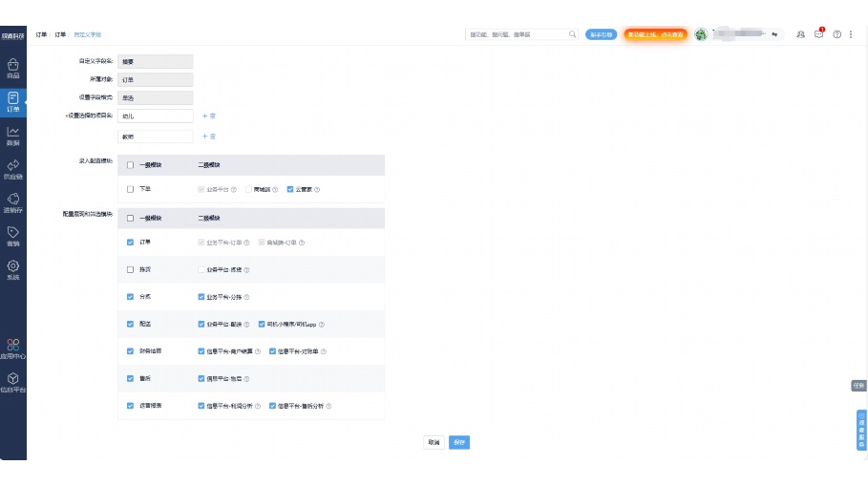Viewport: 868px width, 486px height.
Task: Show help tip for 司机小程序/司机app
Action: point(322,325)
